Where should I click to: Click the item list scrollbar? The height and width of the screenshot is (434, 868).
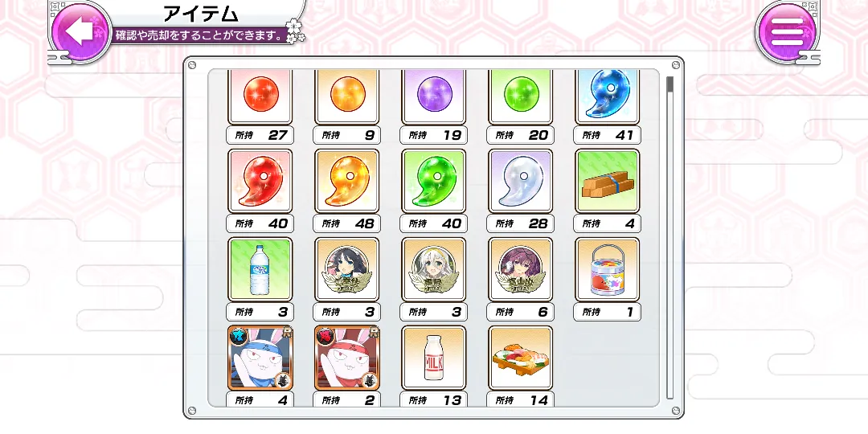[669, 238]
